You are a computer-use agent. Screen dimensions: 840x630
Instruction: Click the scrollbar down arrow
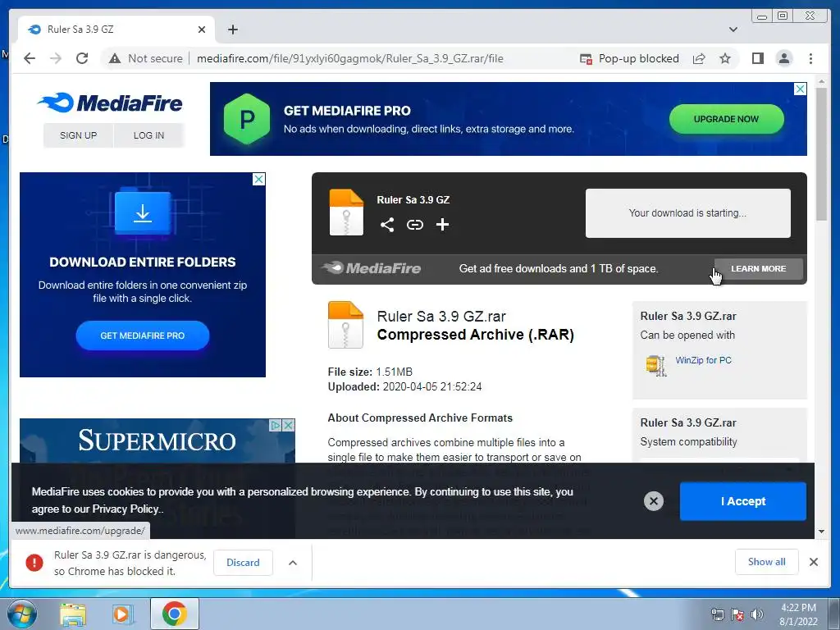[x=821, y=532]
